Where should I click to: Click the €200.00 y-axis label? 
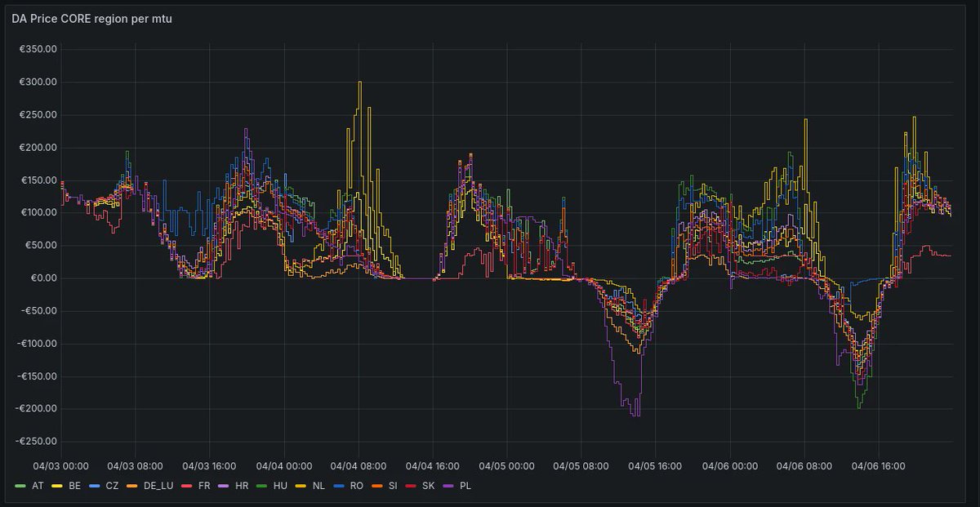pos(38,148)
